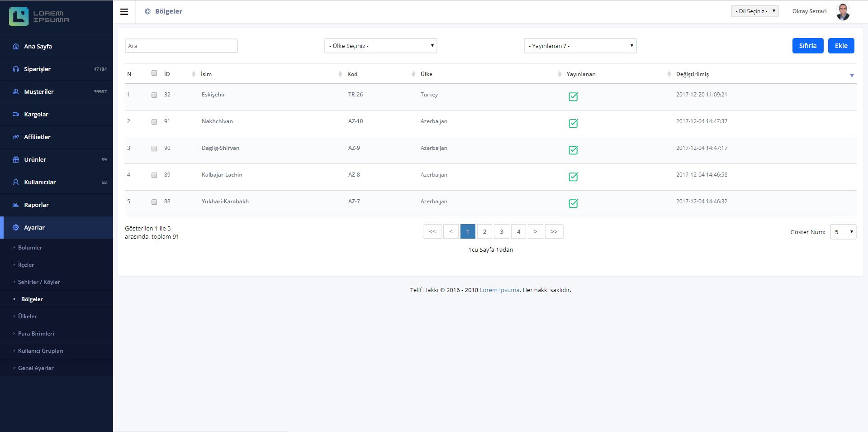Screen dimensions: 868x432
Task: Open the Ülke Seçiniz dropdown
Action: tap(380, 46)
